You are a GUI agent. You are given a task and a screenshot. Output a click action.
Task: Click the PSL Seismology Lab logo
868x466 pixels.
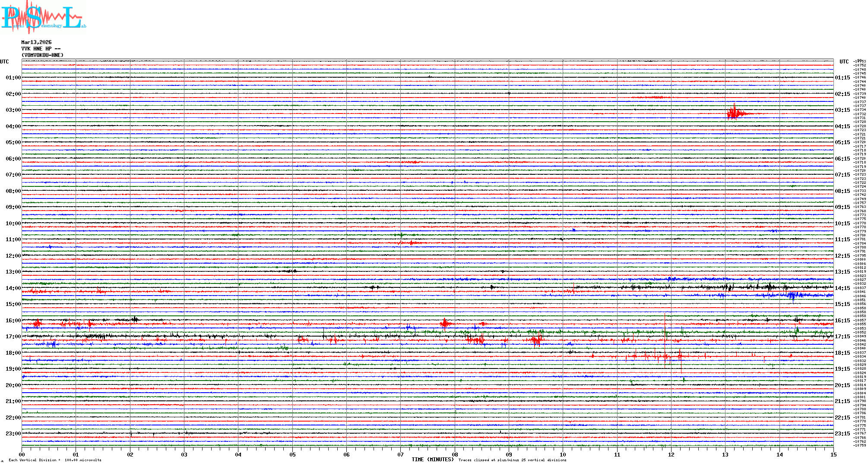[43, 17]
